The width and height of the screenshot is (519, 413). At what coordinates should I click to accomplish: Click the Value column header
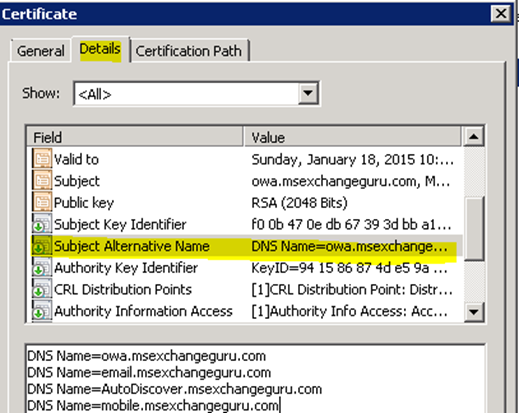tap(353, 137)
